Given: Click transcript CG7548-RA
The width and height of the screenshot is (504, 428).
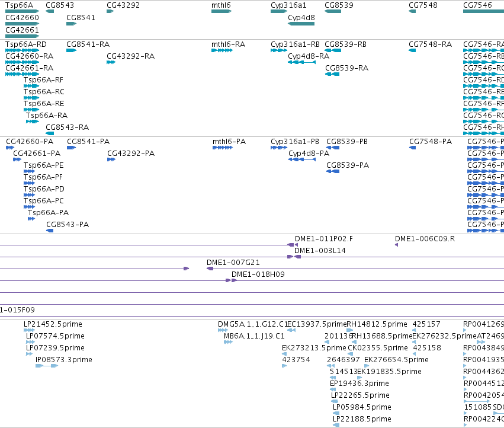Looking at the screenshot, I should [412, 50].
